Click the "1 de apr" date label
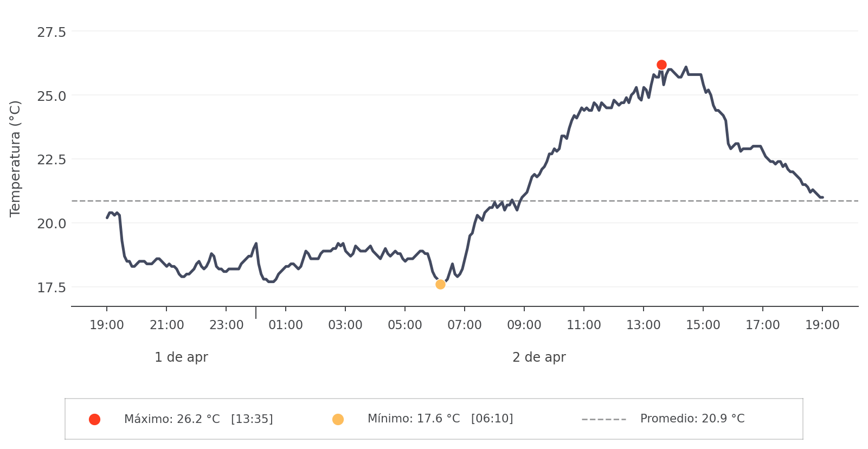The height and width of the screenshot is (449, 868). [x=181, y=357]
